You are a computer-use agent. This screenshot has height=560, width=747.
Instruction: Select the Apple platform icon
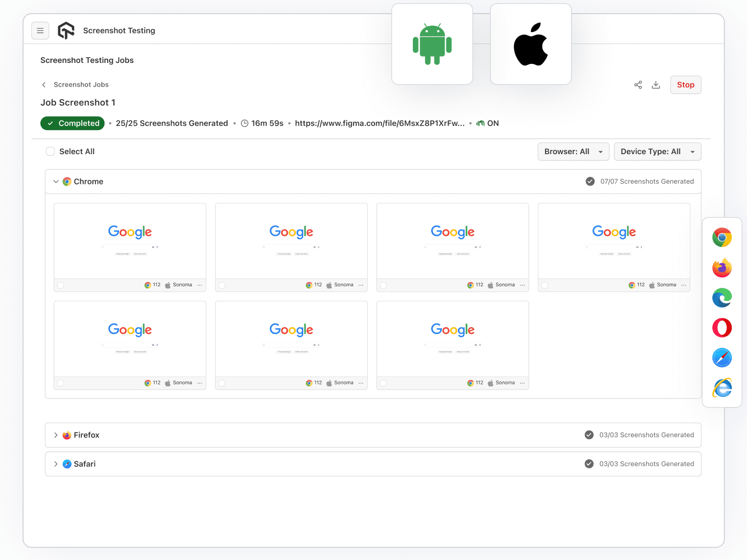(x=530, y=44)
